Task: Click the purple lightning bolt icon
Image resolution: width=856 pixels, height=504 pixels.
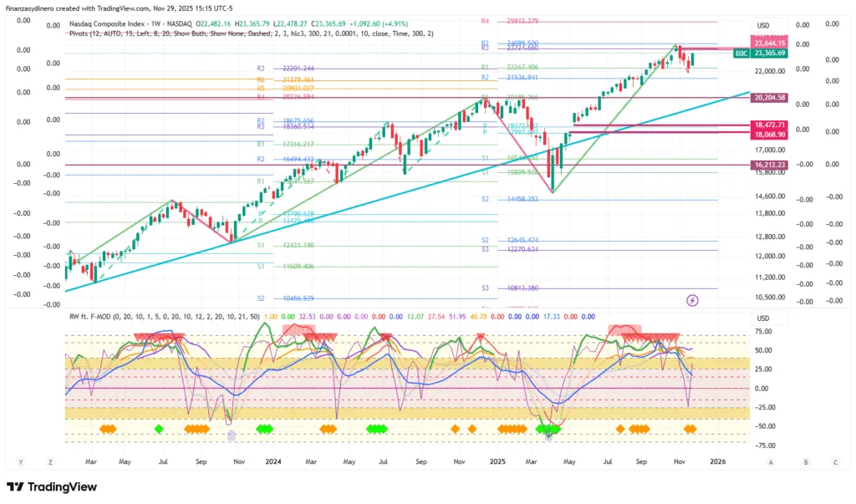Action: [x=692, y=299]
